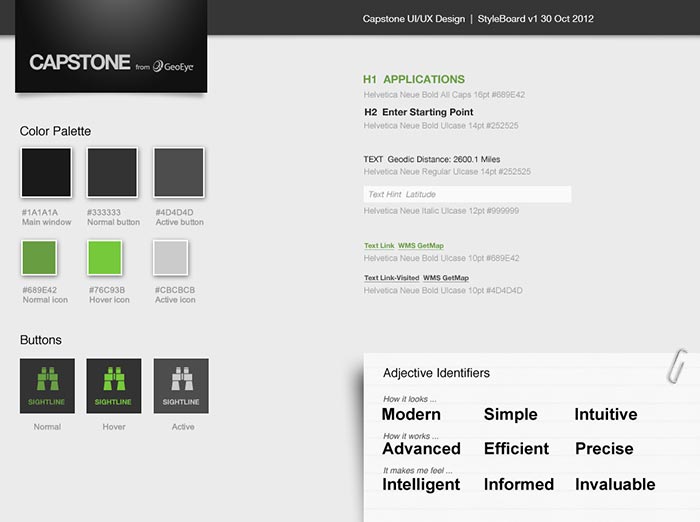The image size is (700, 522).
Task: Click the Capstone UI/UX Design header text
Action: tap(413, 19)
